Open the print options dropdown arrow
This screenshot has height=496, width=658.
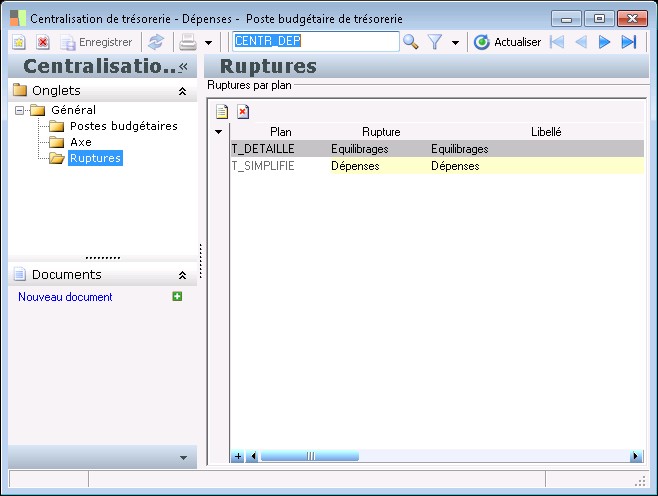(208, 43)
